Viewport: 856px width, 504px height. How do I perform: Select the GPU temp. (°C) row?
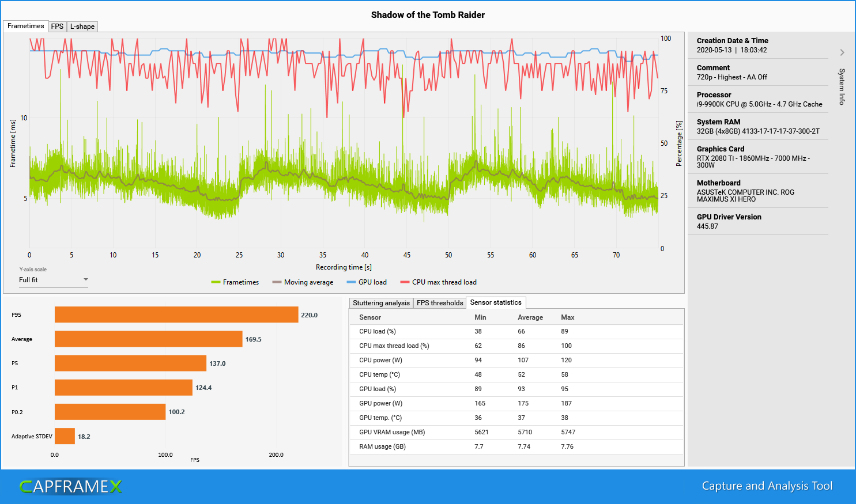[516, 418]
